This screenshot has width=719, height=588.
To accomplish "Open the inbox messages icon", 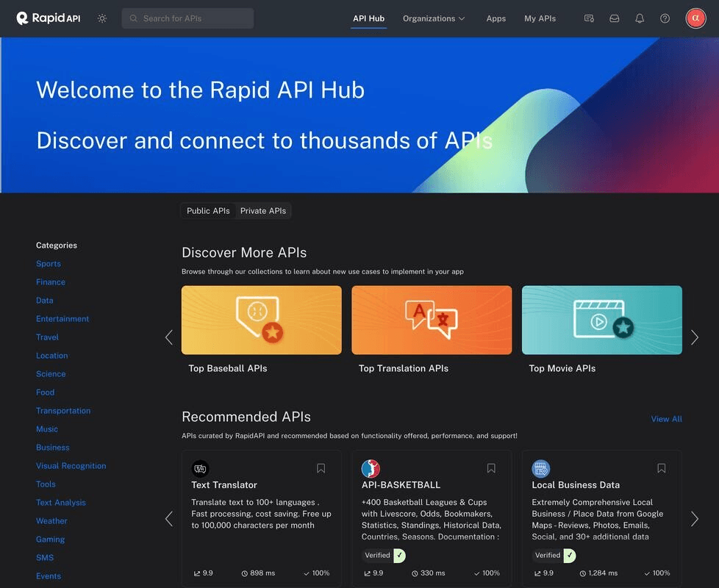I will tap(614, 18).
